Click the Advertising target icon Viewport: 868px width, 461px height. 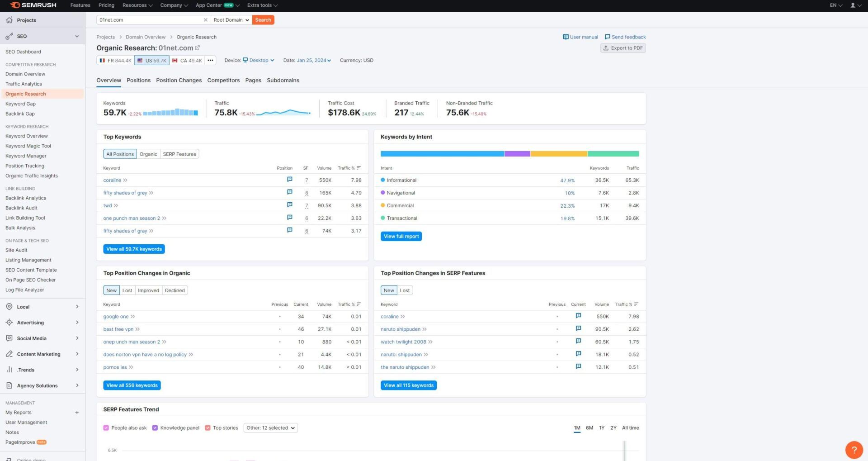click(x=9, y=323)
